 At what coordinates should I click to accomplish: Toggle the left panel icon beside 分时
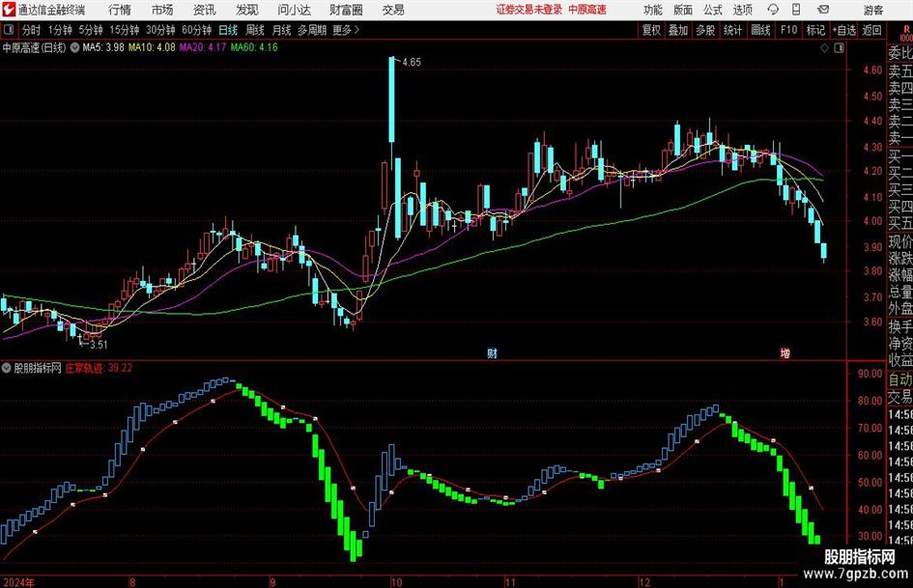point(9,30)
